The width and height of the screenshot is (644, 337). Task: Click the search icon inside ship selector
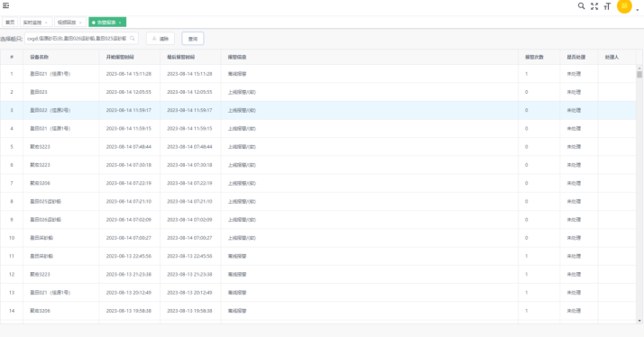[133, 38]
